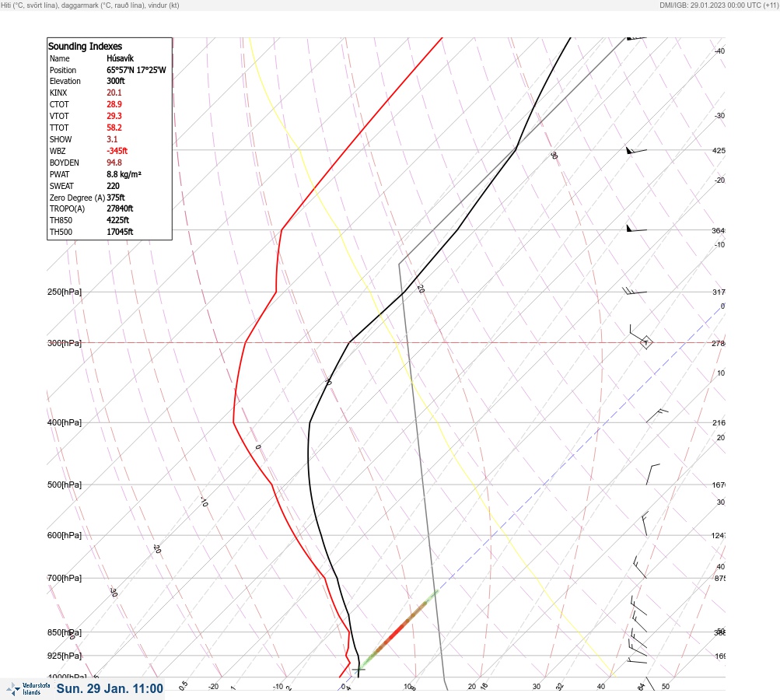Click the SHOW index value 3.1

(112, 139)
